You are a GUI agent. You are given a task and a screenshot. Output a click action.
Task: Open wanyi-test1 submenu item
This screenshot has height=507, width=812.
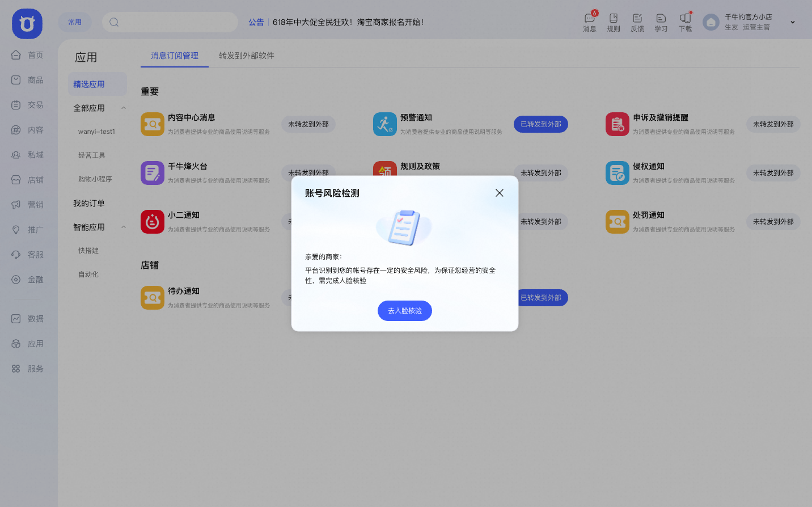point(97,132)
